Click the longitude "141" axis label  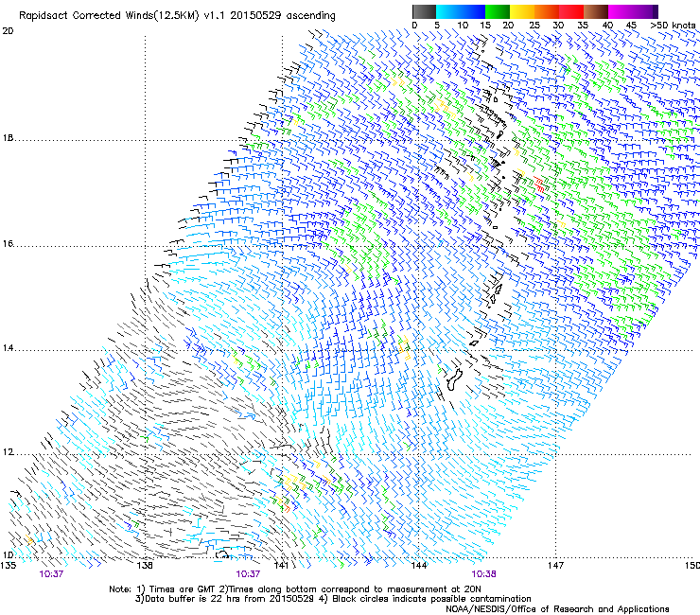pyautogui.click(x=281, y=566)
